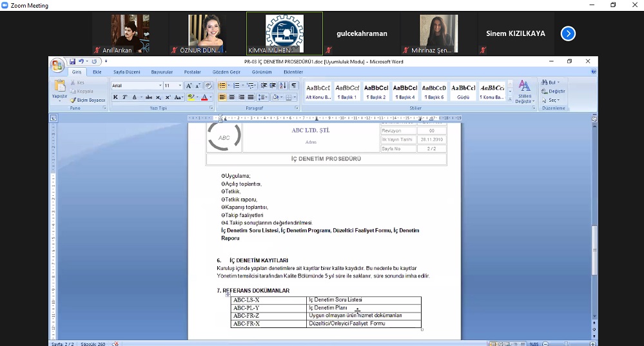644x346 pixels.
Task: Toggle show paragraph marks (¶)
Action: pos(294,86)
